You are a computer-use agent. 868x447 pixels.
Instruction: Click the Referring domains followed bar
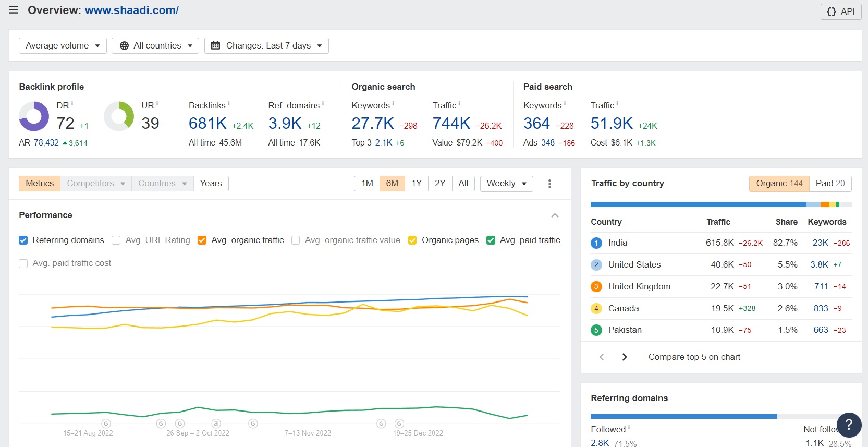[x=684, y=416]
